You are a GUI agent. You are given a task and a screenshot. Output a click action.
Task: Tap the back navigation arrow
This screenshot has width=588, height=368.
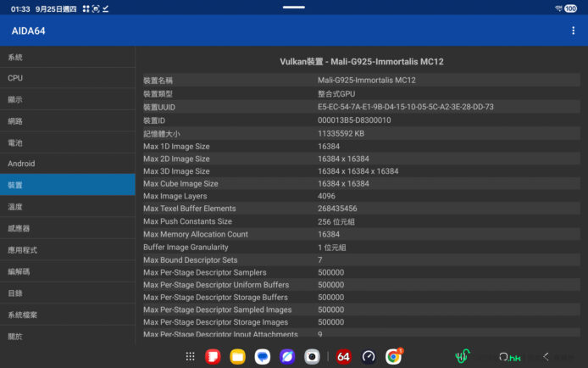(546, 357)
